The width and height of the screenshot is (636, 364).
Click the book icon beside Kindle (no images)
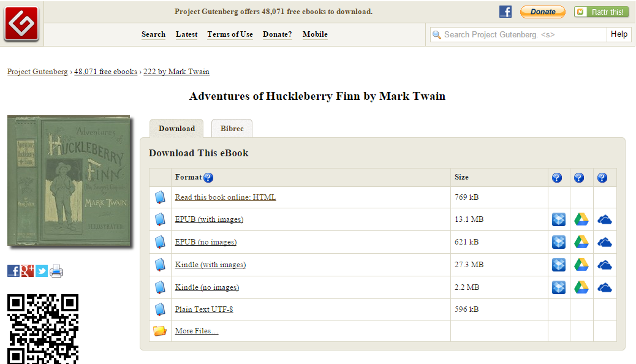[x=160, y=288]
